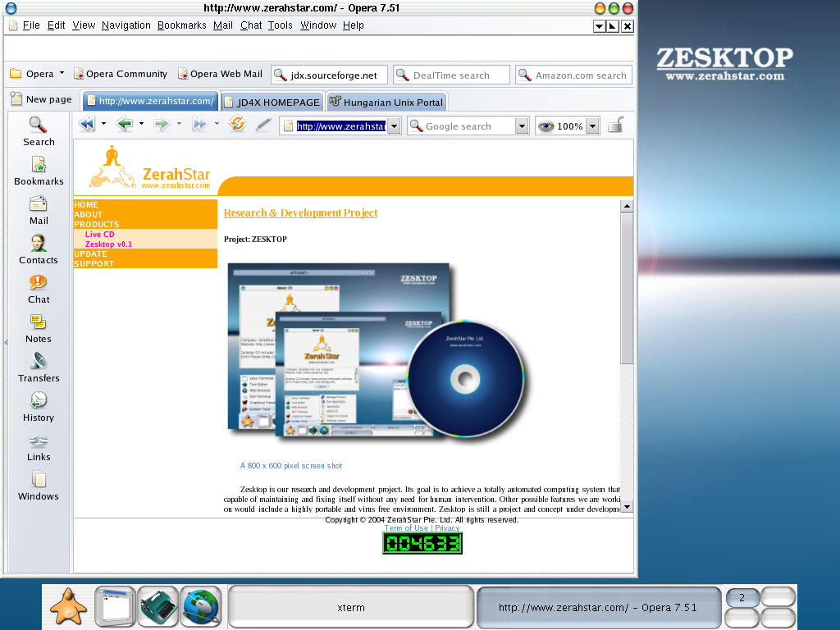This screenshot has width=840, height=630.
Task: Open the Bookmarks menu
Action: point(181,25)
